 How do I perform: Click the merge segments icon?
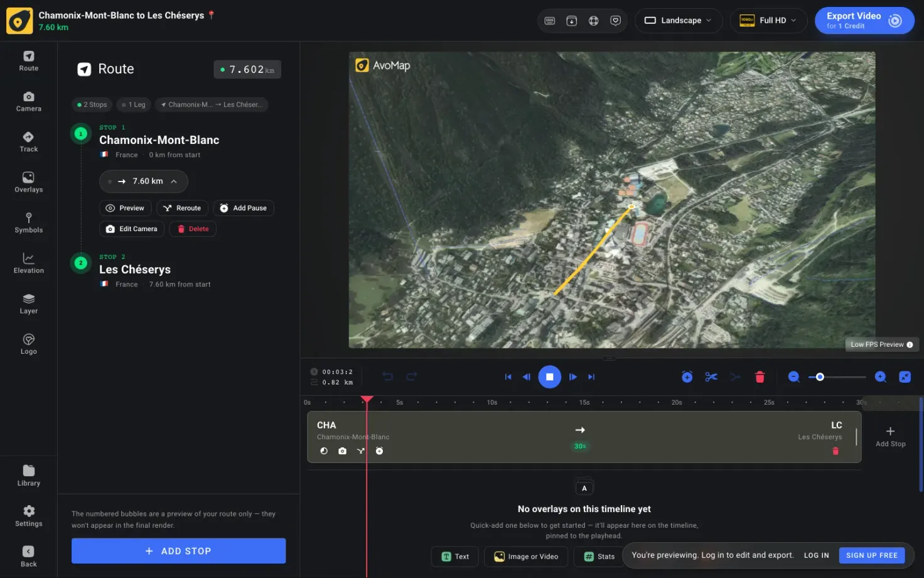pos(735,377)
